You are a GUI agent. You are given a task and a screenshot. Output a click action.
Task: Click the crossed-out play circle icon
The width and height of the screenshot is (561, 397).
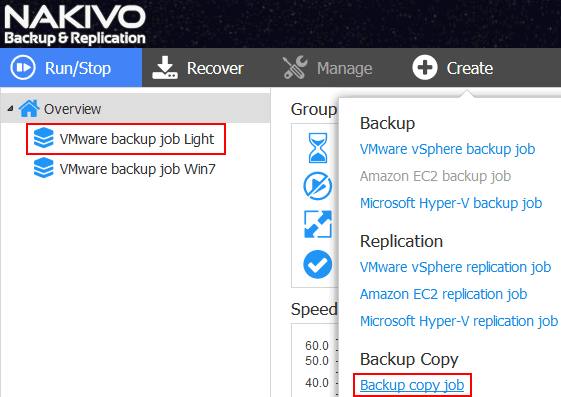[318, 186]
